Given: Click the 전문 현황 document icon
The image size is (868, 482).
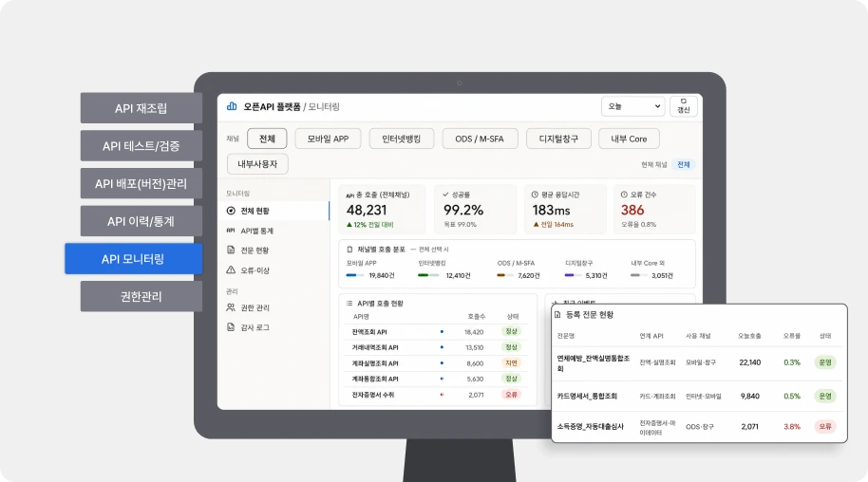Looking at the screenshot, I should click(x=231, y=250).
